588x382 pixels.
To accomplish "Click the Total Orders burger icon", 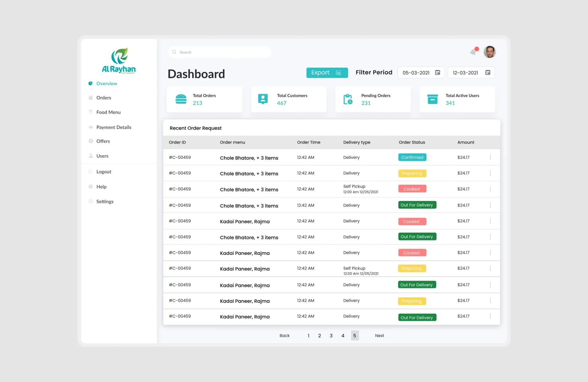I will click(x=181, y=99).
